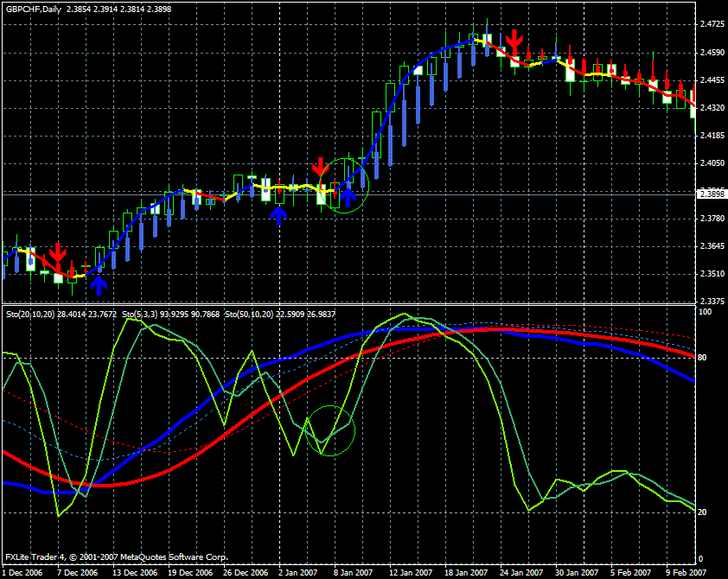
Task: Click the 2 Jan 2007 date label
Action: point(298,572)
